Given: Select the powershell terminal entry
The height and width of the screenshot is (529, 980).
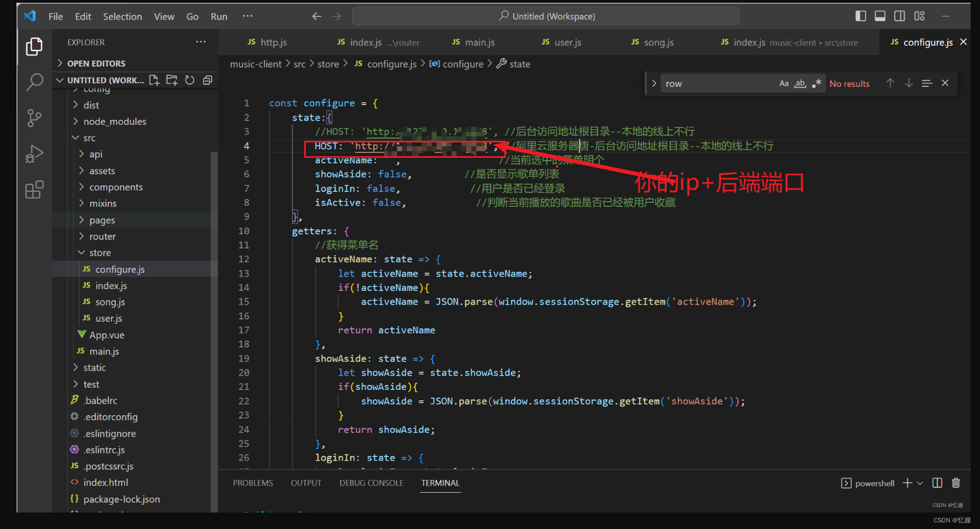Looking at the screenshot, I should pos(868,483).
